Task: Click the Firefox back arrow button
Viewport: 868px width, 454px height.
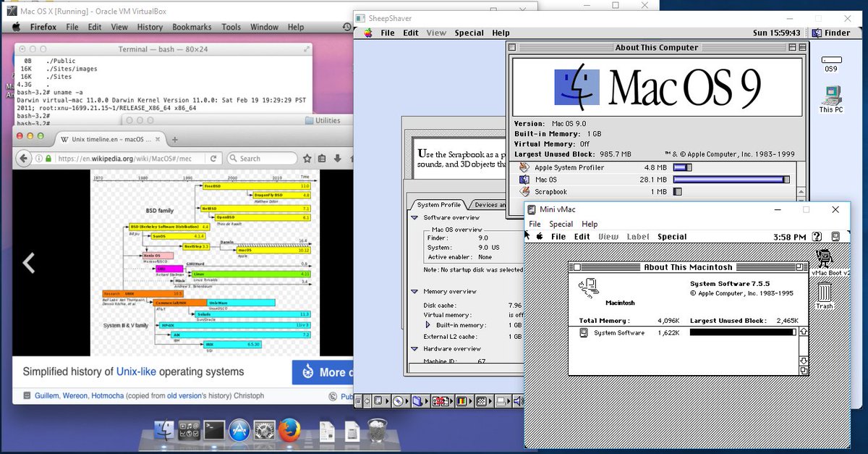Action: pyautogui.click(x=23, y=158)
